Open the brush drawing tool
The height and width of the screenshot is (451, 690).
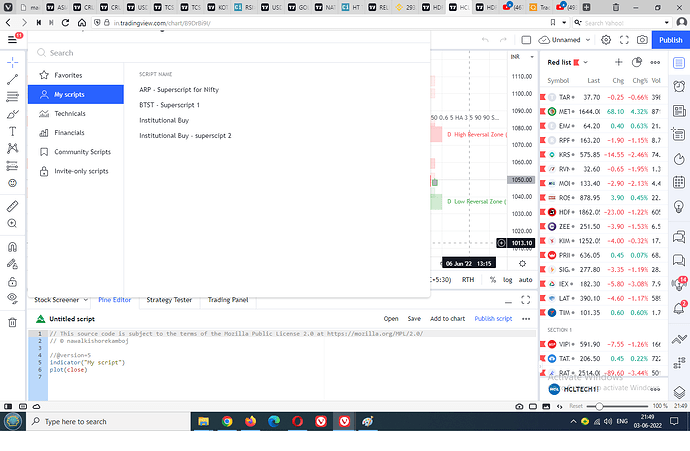(12, 114)
